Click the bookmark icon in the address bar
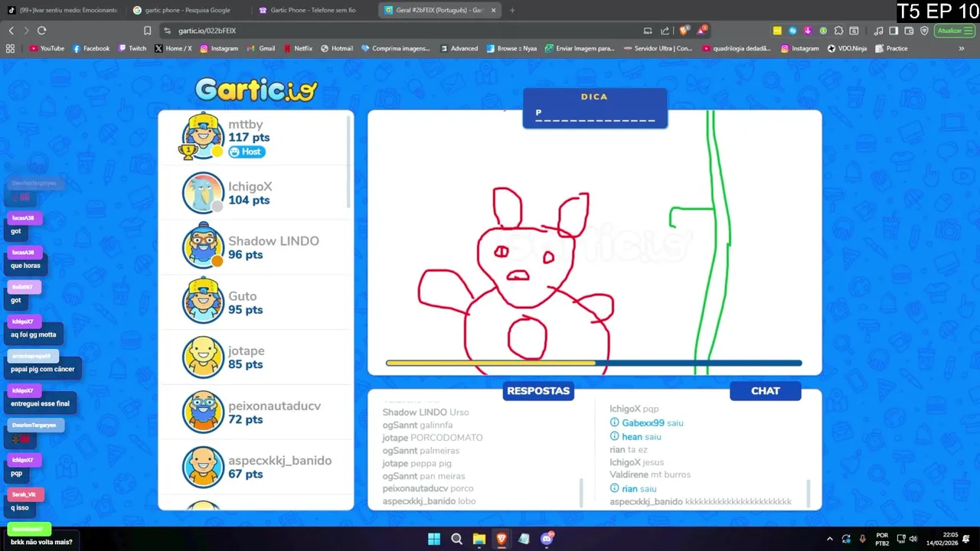 coord(148,31)
